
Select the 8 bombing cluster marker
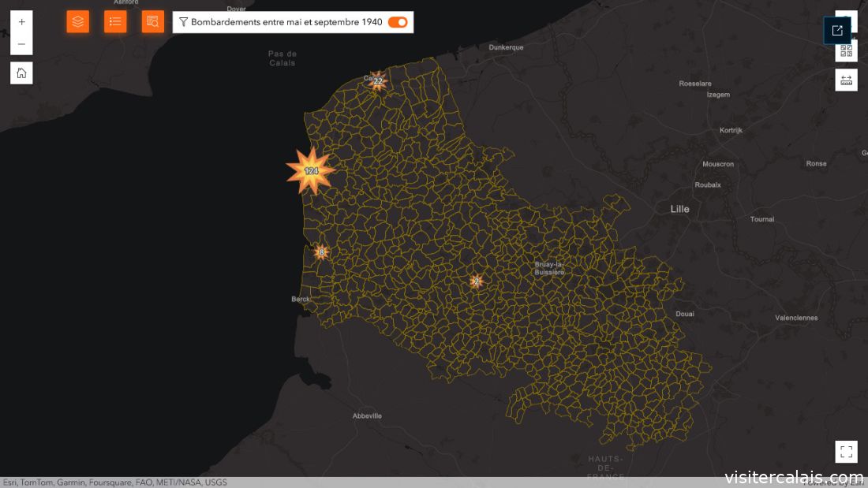(322, 252)
